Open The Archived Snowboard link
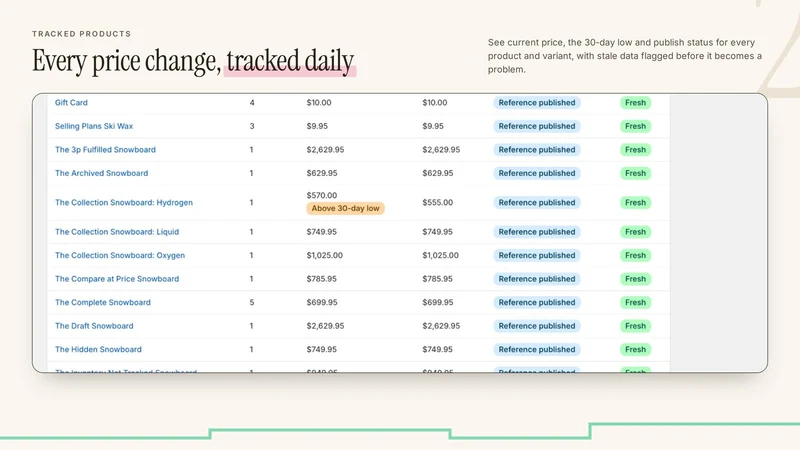This screenshot has width=800, height=450. point(102,173)
